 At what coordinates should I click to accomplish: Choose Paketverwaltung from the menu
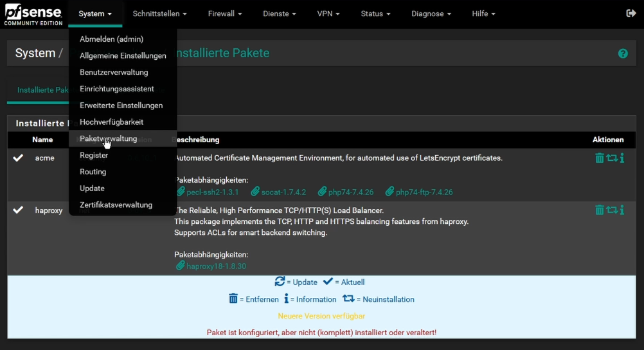point(123,138)
